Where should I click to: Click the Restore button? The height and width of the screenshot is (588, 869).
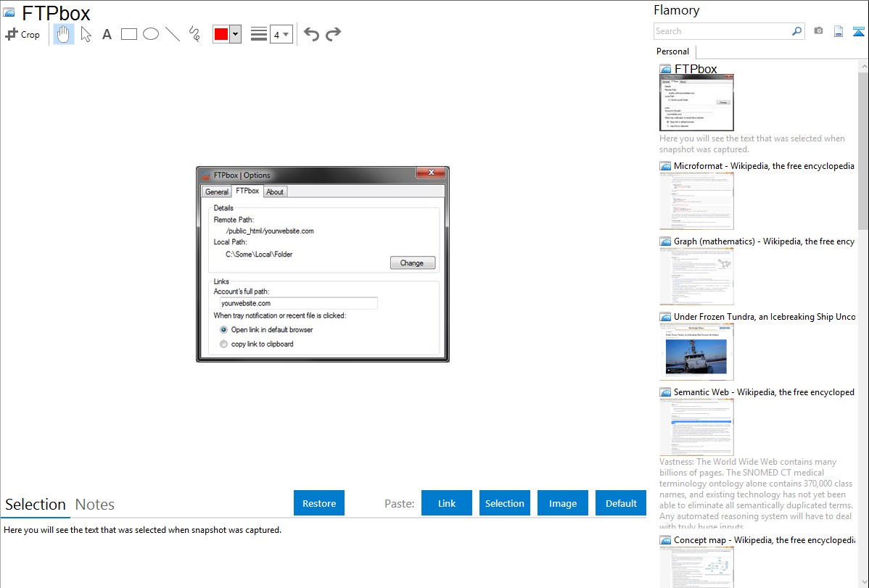(319, 503)
